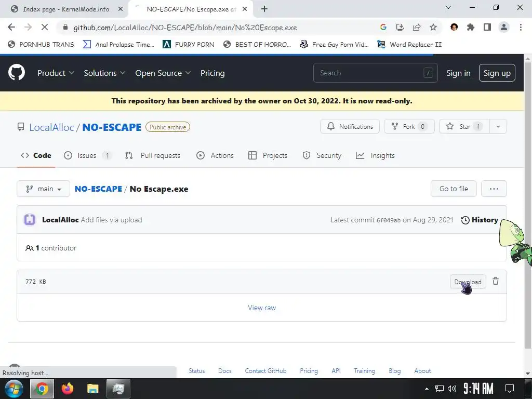Switch to the Projects tab
532x399 pixels.
tap(268, 155)
